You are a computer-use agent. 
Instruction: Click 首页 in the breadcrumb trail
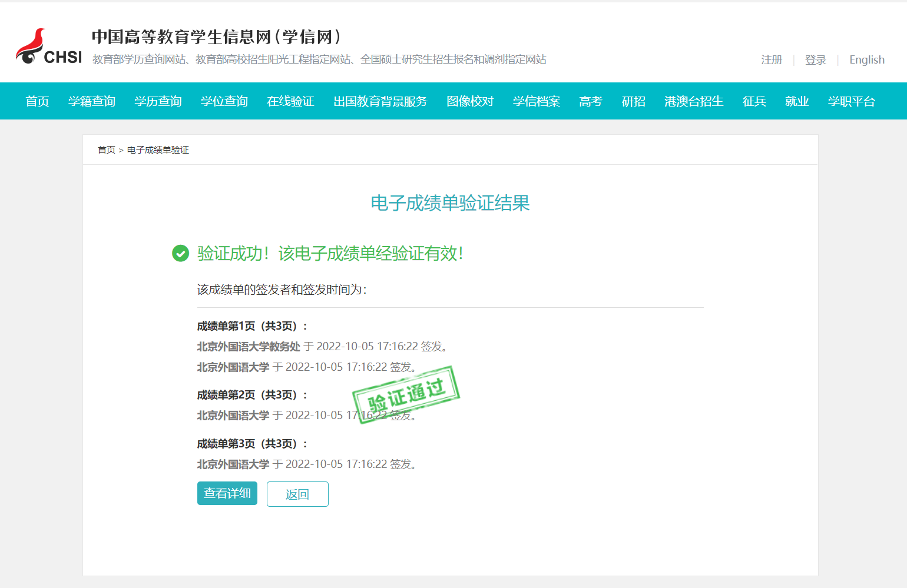107,150
